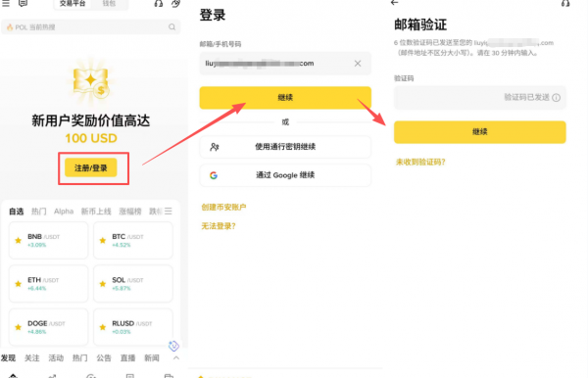Viewport: 588px width, 378px height.
Task: Select the 发现 feed tab
Action: coord(8,358)
